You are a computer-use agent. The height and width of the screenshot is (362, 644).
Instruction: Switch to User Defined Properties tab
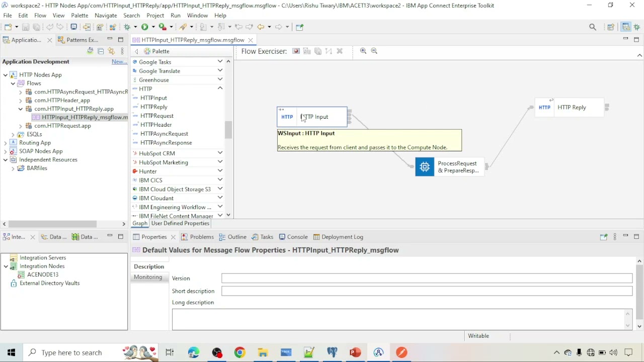tap(180, 223)
